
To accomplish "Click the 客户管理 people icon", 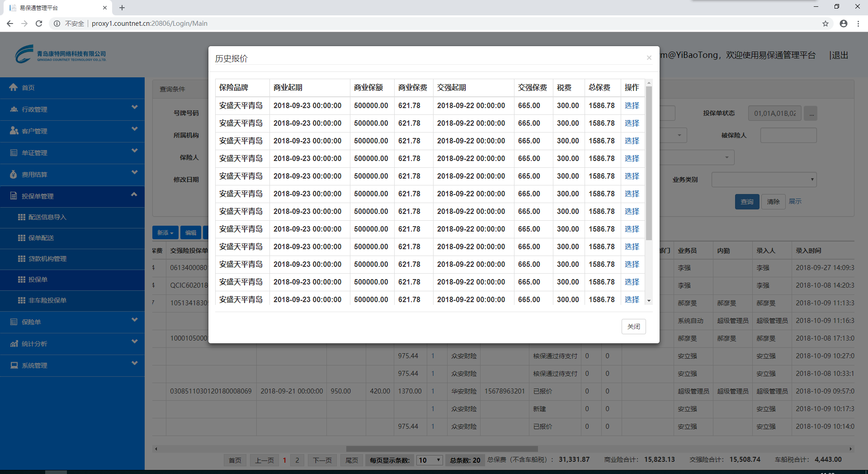I will tap(14, 131).
